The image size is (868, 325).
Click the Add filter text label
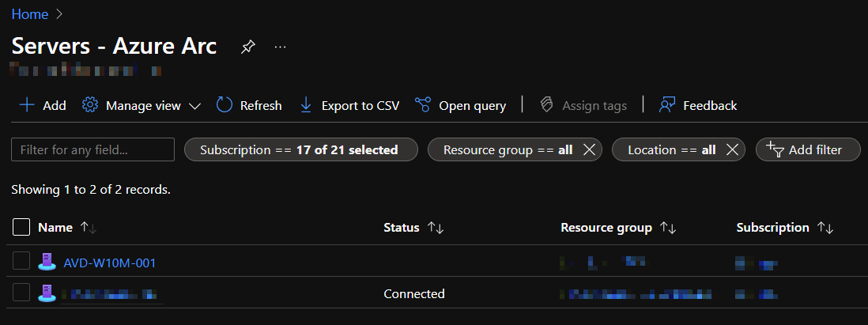click(x=815, y=149)
